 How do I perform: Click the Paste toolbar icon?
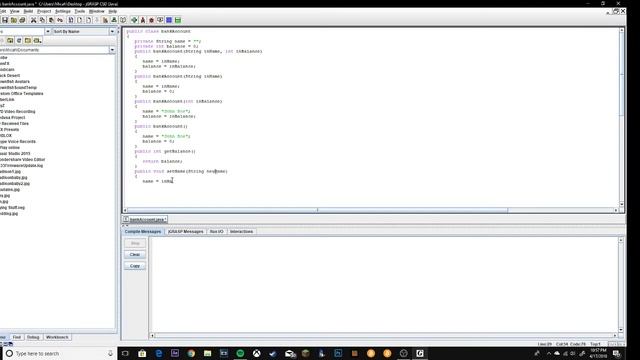[51, 20]
